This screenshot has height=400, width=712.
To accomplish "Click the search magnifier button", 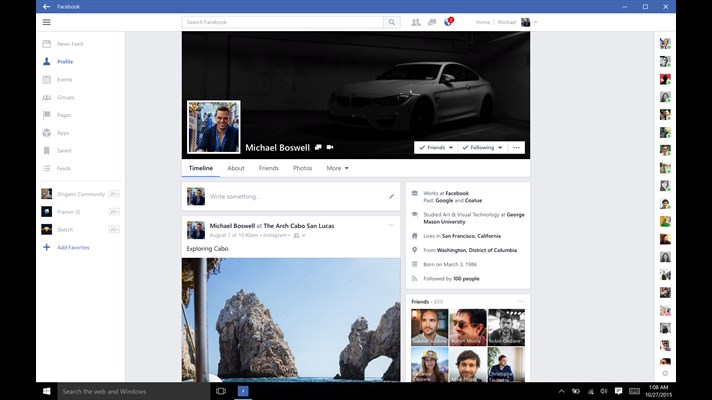I will pos(391,22).
